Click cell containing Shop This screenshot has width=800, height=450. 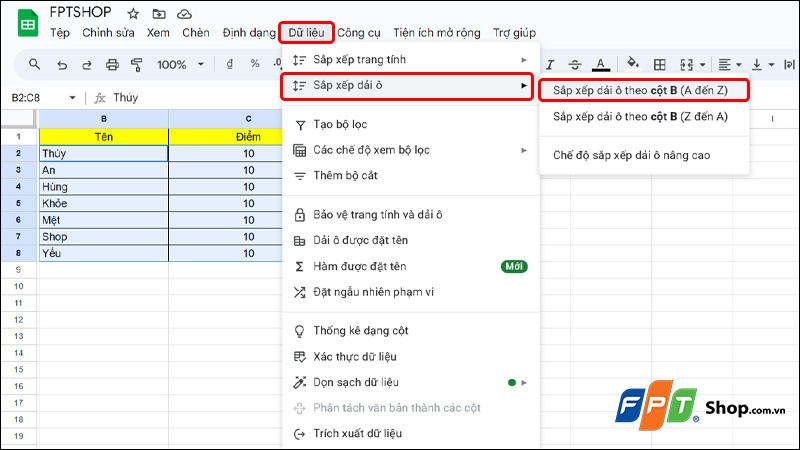pyautogui.click(x=104, y=237)
